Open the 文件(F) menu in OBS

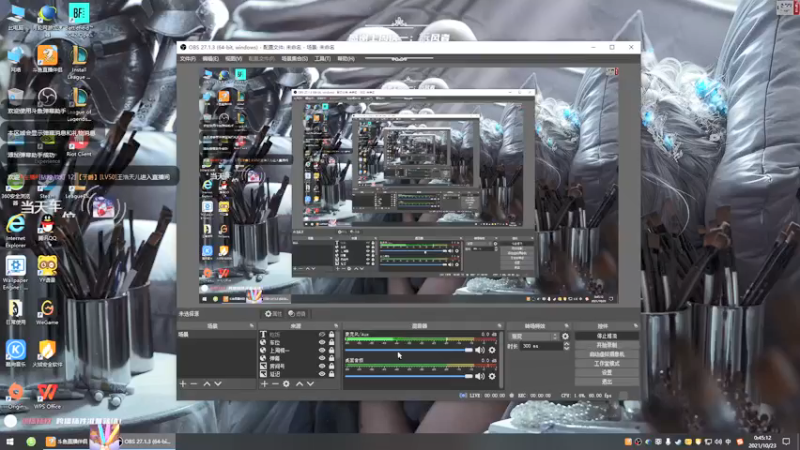coord(187,59)
